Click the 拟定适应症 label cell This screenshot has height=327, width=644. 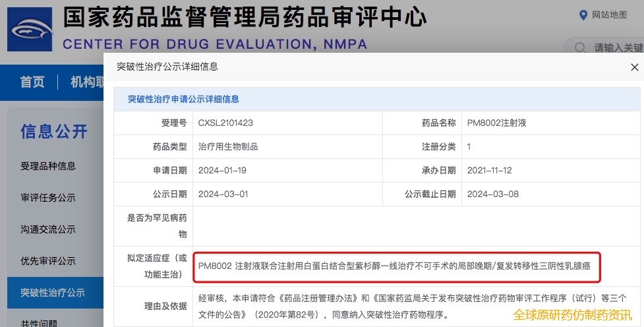(x=153, y=266)
